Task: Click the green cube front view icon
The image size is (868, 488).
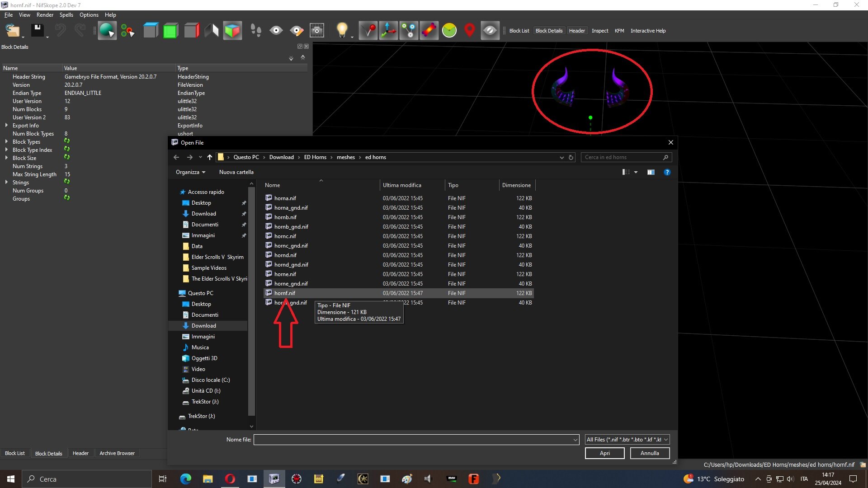Action: tap(170, 31)
